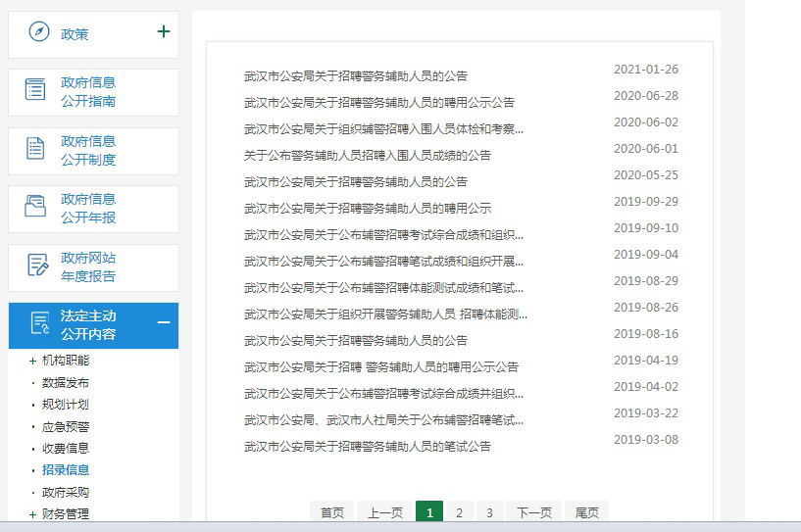
Task: Open 武汉市人社局关于公布辅警招聘笔试 article
Action: tap(383, 420)
